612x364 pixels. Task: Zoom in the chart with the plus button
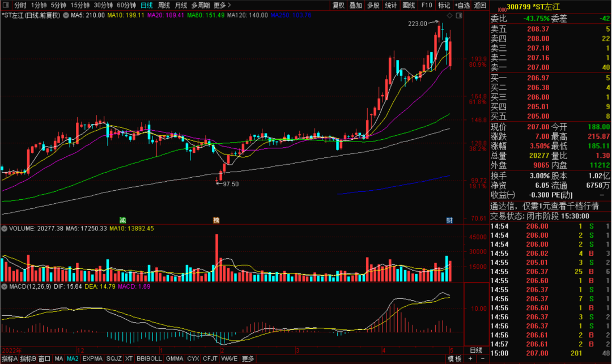470,358
